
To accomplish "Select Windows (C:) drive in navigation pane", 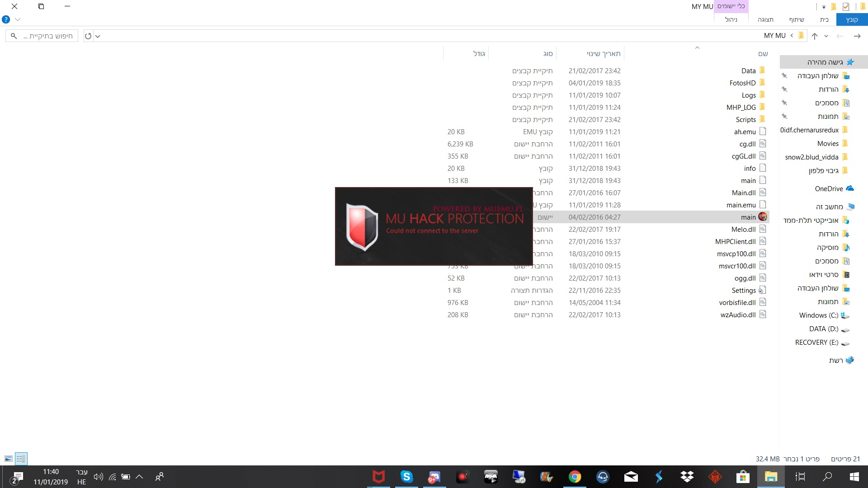I will [818, 315].
